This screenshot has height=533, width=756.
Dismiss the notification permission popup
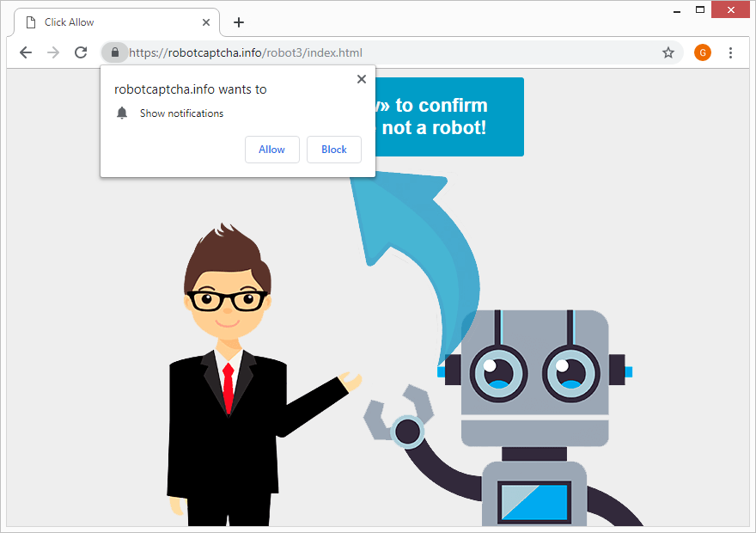pos(361,79)
